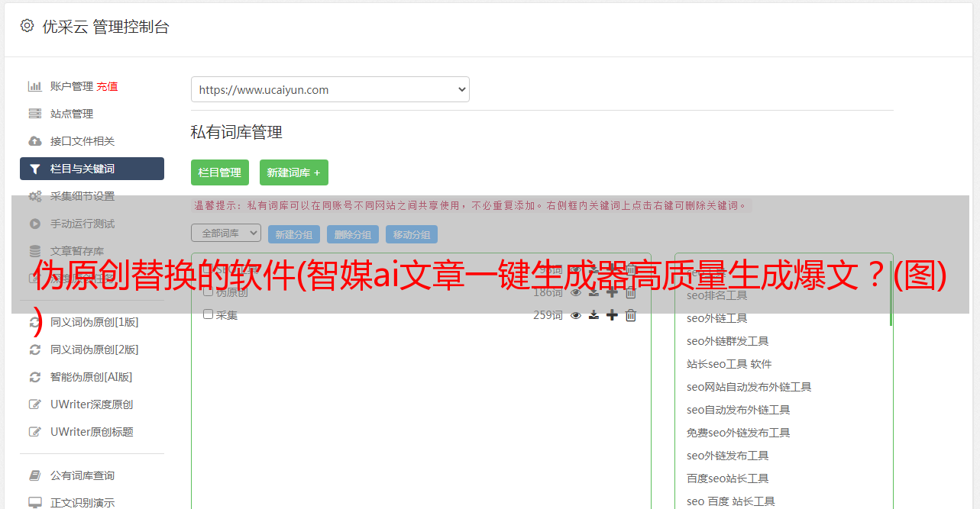Click the green 栏目管理 button

click(220, 172)
